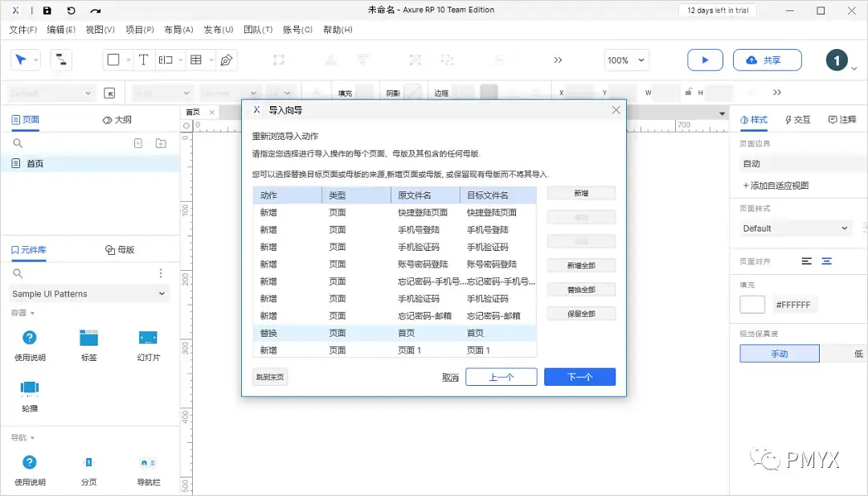
Task: Click 下一个 in the import wizard
Action: point(579,376)
